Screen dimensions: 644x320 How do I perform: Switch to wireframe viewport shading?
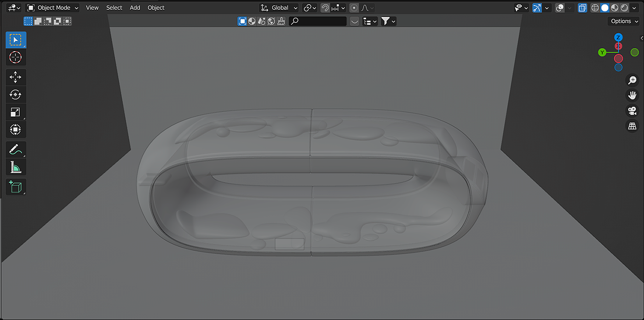595,8
